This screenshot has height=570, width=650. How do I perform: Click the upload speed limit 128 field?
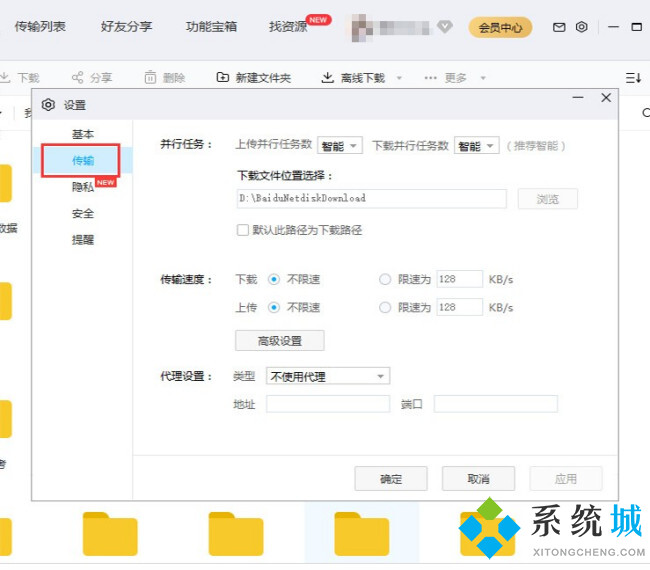[x=460, y=307]
